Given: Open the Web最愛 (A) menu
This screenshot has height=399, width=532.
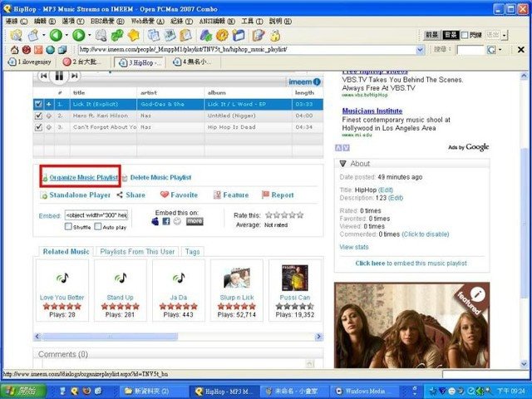Looking at the screenshot, I should pyautogui.click(x=148, y=22).
